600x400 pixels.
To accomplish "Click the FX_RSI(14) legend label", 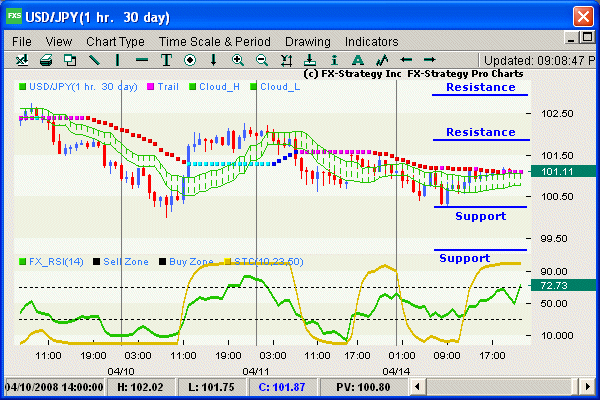I will (56, 262).
